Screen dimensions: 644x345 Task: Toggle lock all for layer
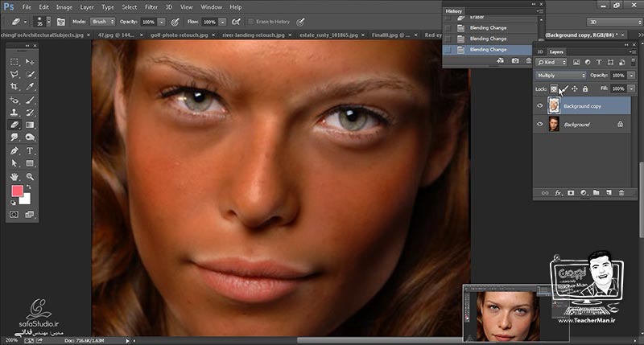click(585, 88)
